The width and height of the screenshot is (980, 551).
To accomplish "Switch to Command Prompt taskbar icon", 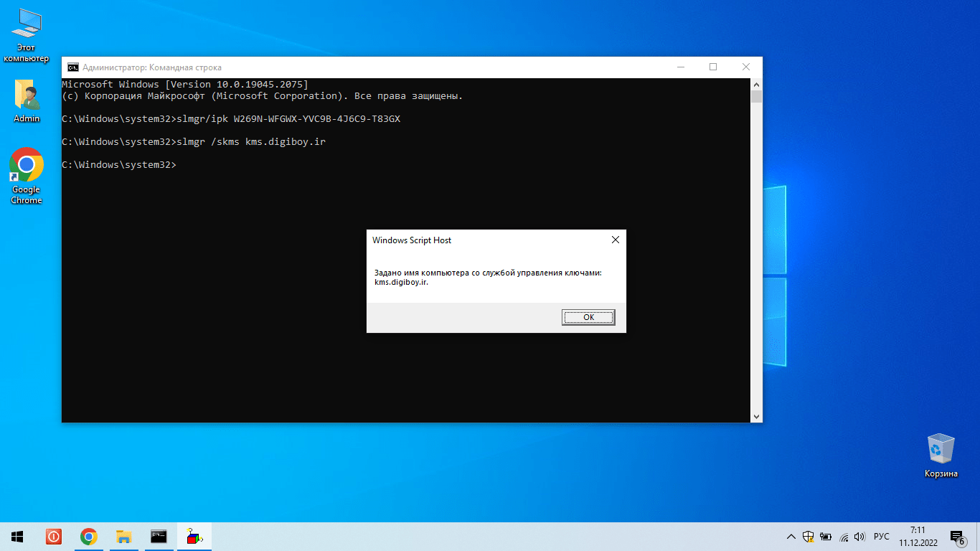I will 159,537.
